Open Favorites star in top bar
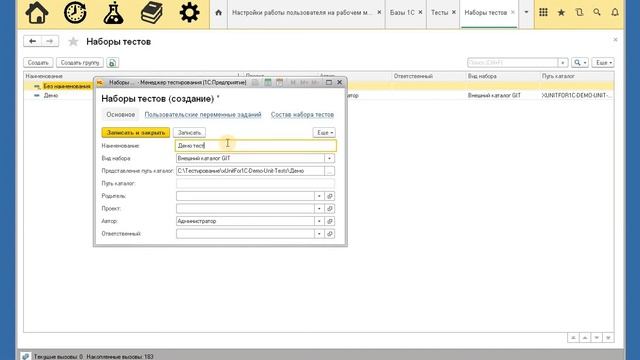The width and height of the screenshot is (640, 360). (x=561, y=13)
